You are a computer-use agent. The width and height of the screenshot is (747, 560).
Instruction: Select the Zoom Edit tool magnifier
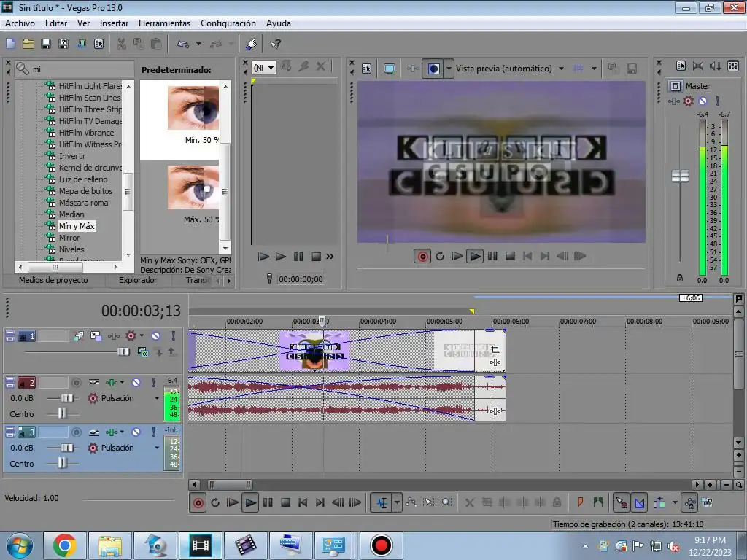(x=446, y=502)
